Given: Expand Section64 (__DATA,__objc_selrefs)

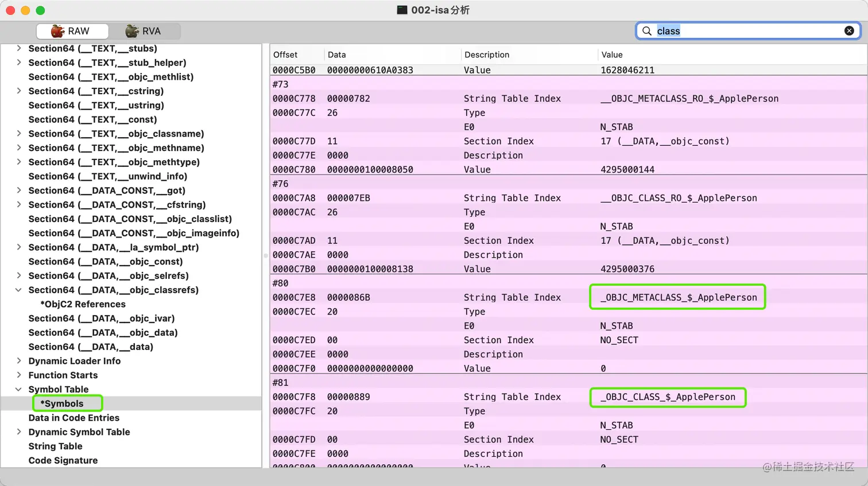Looking at the screenshot, I should tap(19, 275).
